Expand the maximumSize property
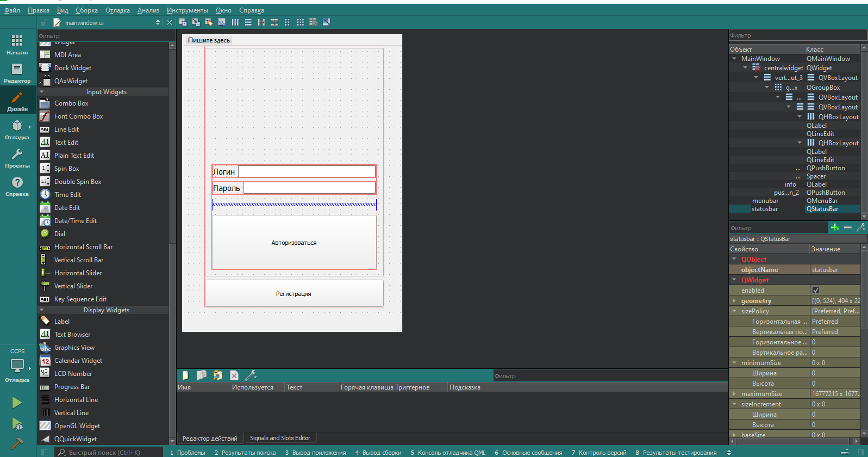Image resolution: width=868 pixels, height=457 pixels. pos(734,394)
